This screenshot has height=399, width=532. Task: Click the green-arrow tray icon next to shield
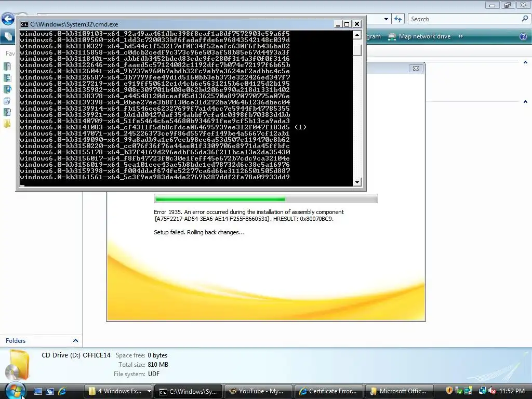click(458, 391)
